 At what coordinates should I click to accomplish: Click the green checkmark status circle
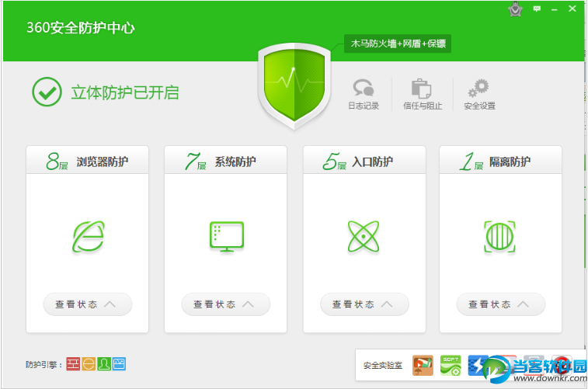click(x=47, y=92)
